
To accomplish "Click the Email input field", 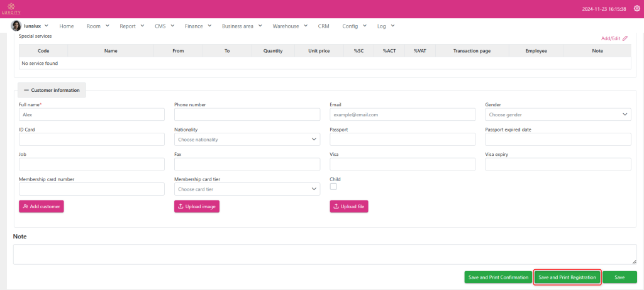I will 402,114.
